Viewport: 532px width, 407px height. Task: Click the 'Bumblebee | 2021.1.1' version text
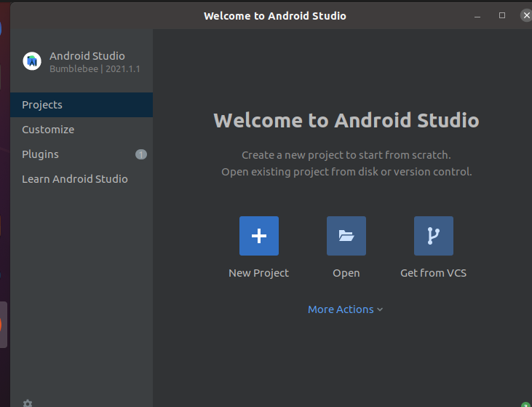pos(95,69)
